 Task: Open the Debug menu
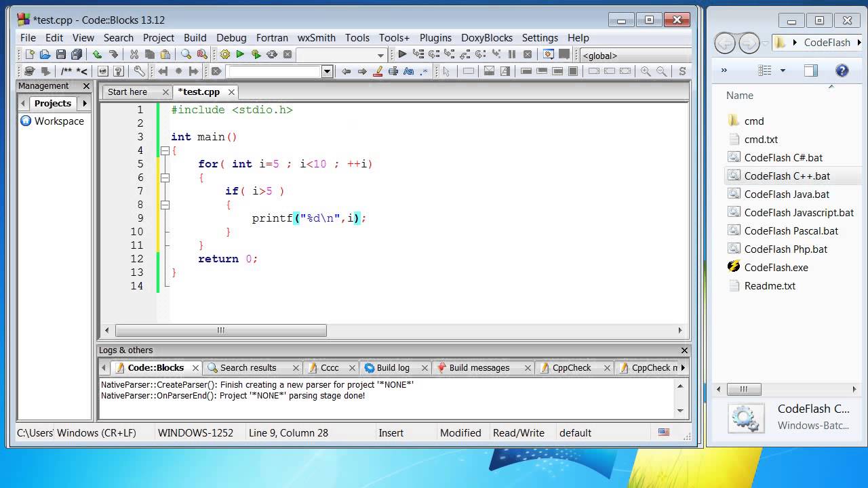pos(231,38)
